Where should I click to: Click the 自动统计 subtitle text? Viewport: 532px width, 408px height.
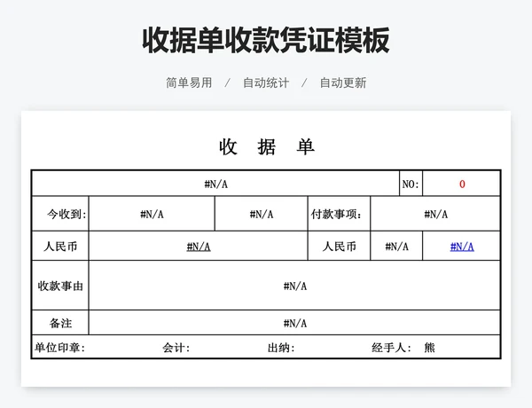tap(266, 82)
